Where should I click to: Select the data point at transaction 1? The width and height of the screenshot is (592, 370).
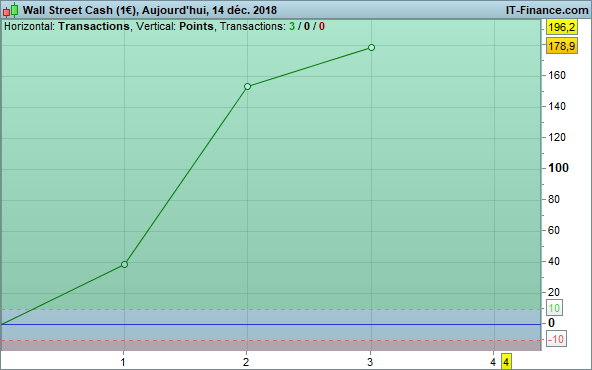pyautogui.click(x=124, y=265)
